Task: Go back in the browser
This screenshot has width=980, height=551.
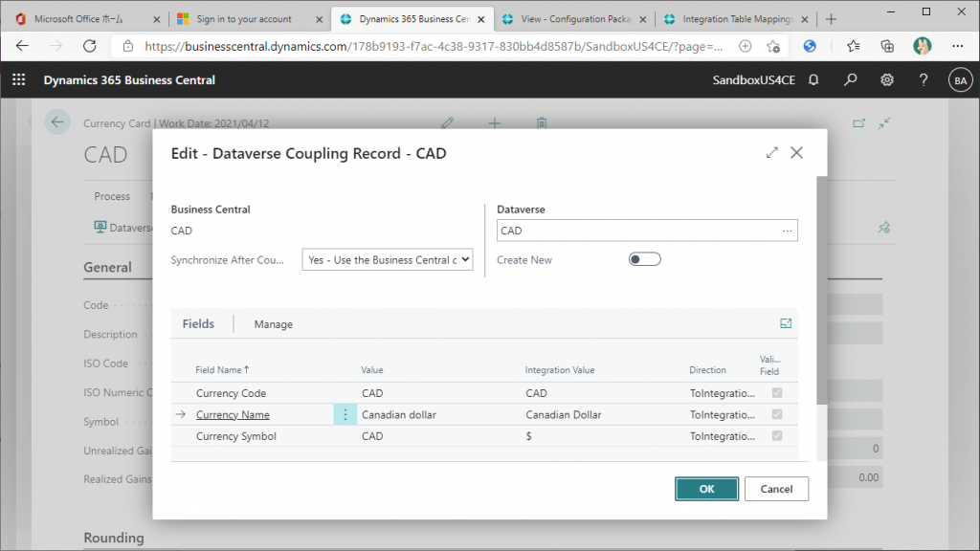Action: 23,46
